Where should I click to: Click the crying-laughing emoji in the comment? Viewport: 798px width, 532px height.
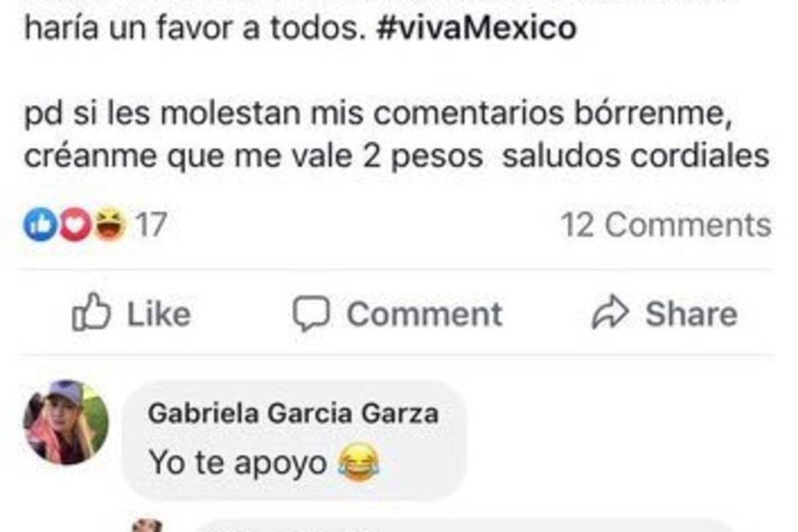(x=358, y=462)
